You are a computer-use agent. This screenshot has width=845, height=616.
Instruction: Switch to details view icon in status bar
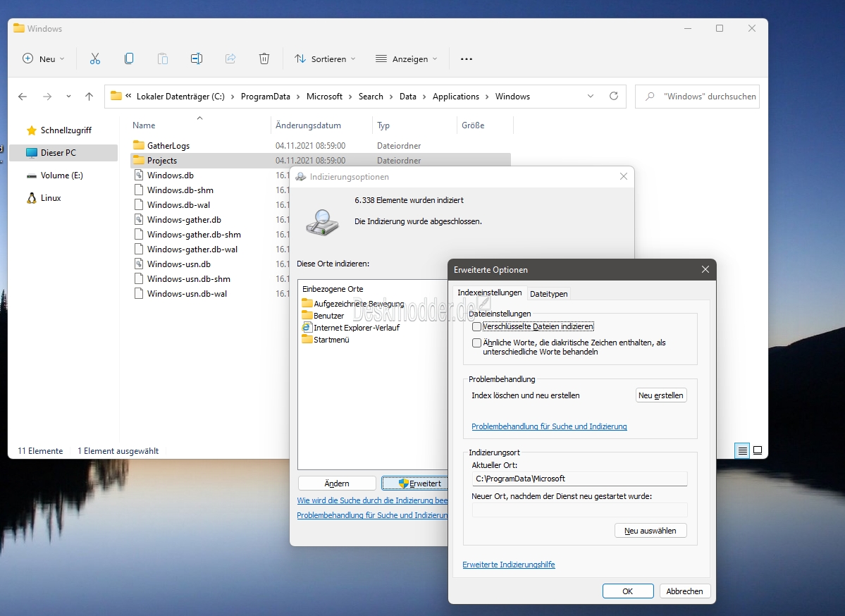pos(742,450)
